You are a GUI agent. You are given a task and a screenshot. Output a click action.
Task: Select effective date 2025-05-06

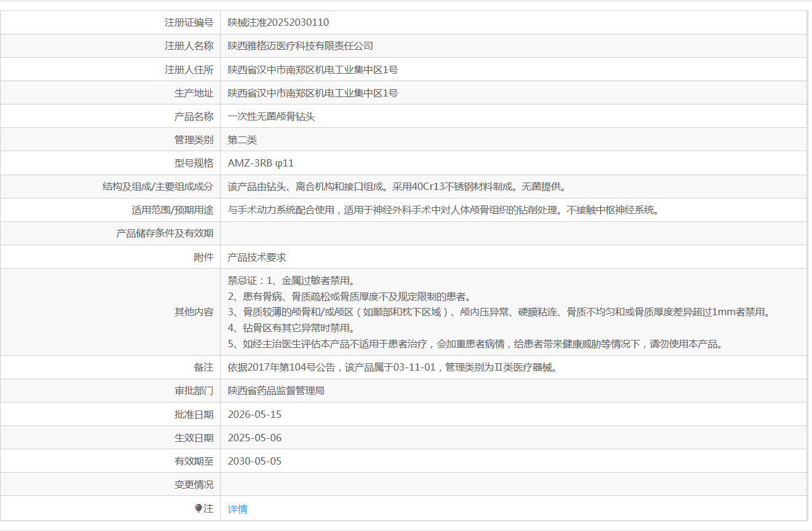point(254,438)
